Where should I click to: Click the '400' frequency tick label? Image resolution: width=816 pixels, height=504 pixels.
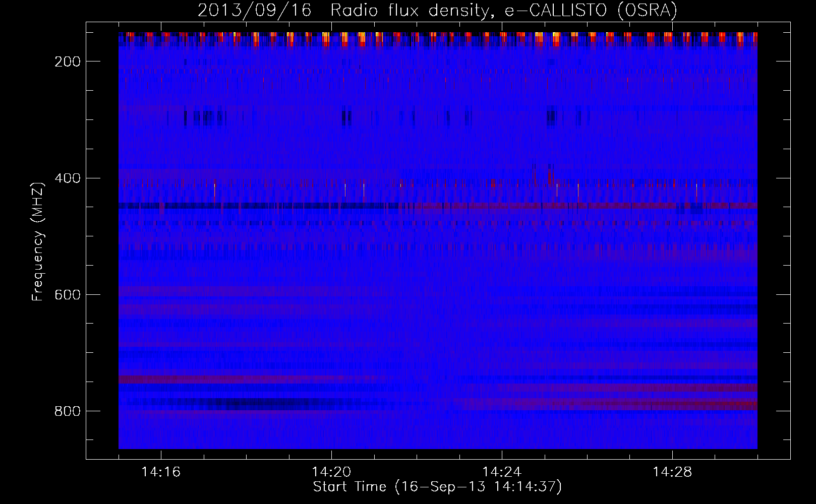[67, 178]
